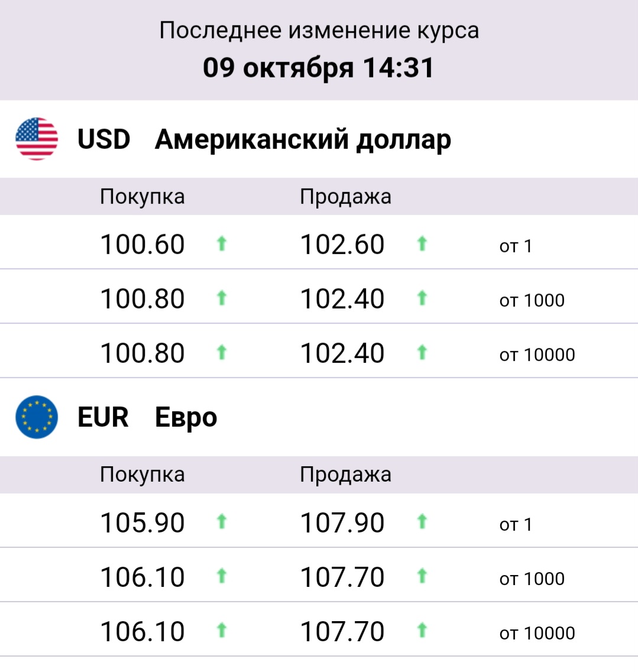This screenshot has width=638, height=672.
Task: Select EUR sell rate 107.90
Action: click(x=342, y=523)
